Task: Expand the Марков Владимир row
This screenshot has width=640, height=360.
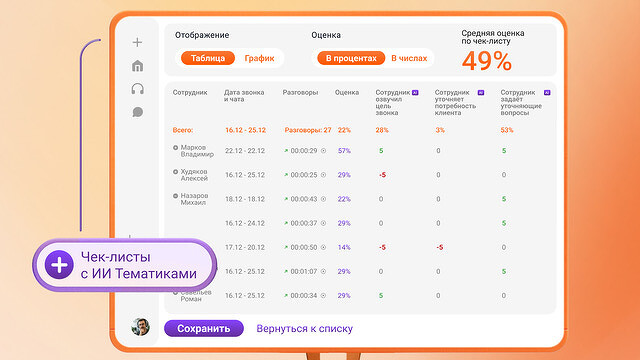Action: 176,148
